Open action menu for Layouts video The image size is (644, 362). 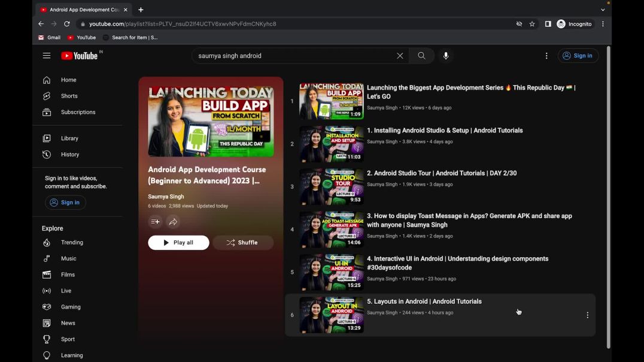(x=587, y=315)
